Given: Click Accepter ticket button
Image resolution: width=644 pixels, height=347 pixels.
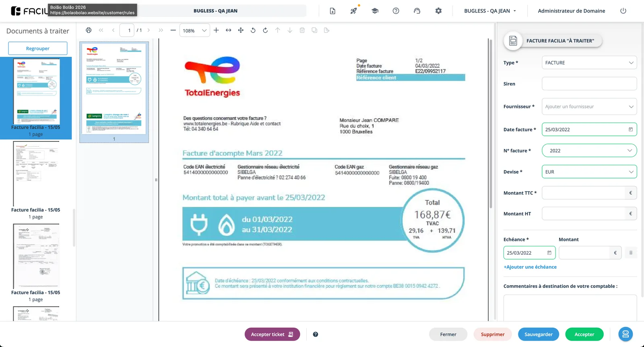Looking at the screenshot, I should pyautogui.click(x=272, y=334).
